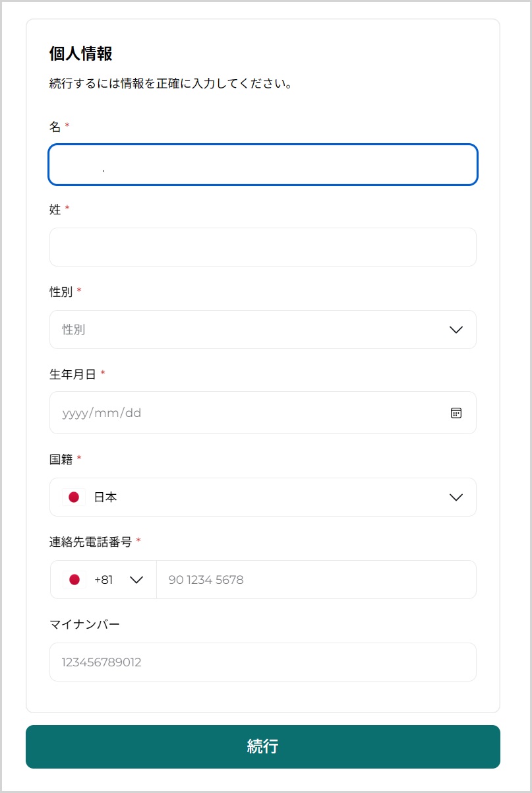
Task: Click the yyyy/mm/dd date input
Action: click(x=244, y=413)
